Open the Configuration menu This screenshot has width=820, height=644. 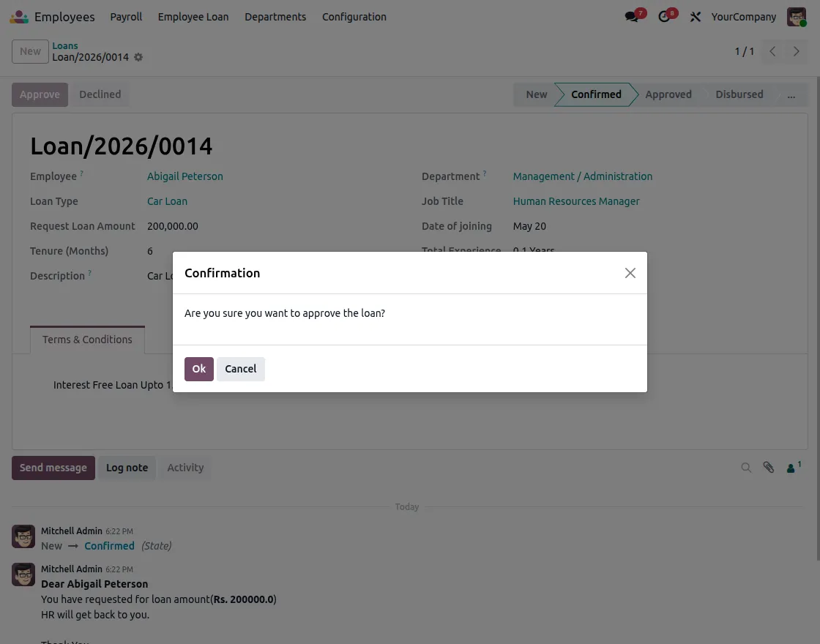(x=354, y=17)
